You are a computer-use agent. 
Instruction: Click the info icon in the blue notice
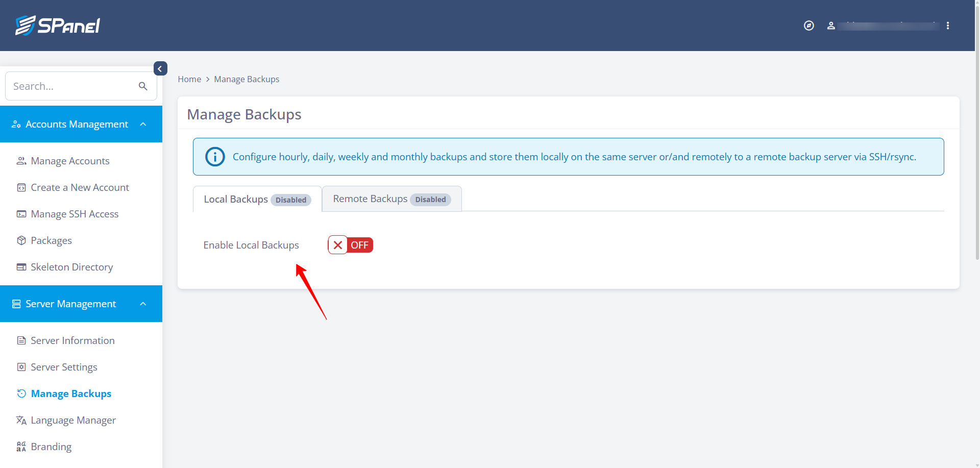coord(215,157)
